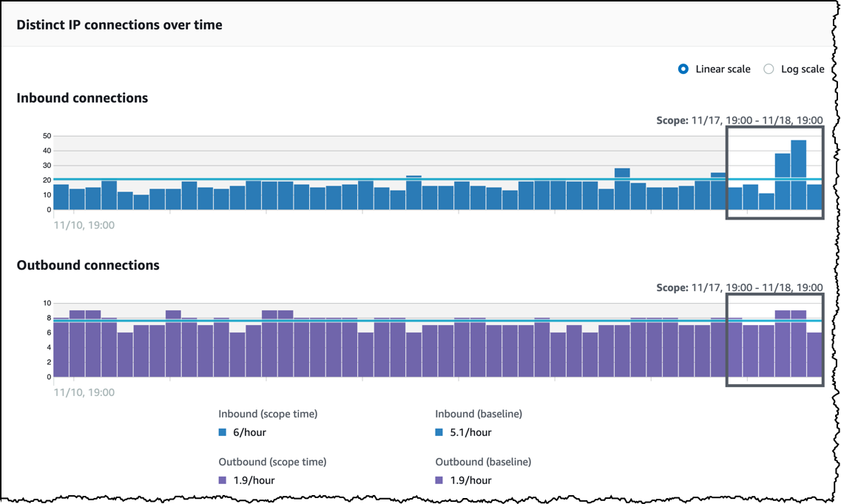Click the tallest inbound bar near 47
The image size is (841, 504).
(799, 174)
